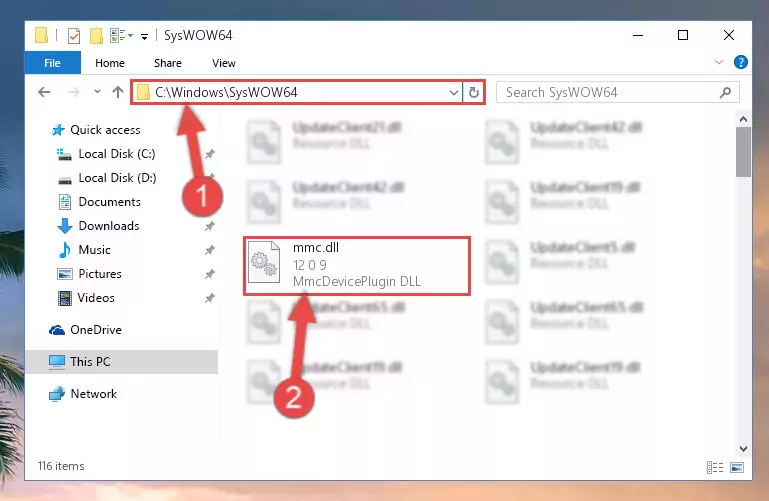The height and width of the screenshot is (501, 769).
Task: Switch to the Share ribbon tab
Action: [168, 63]
